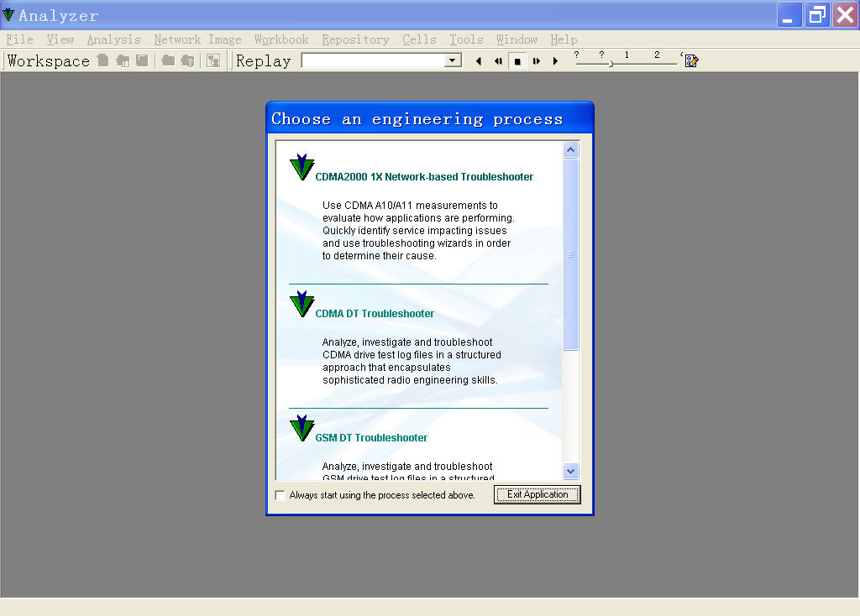The height and width of the screenshot is (616, 860).
Task: Open the Repository menu
Action: point(355,39)
